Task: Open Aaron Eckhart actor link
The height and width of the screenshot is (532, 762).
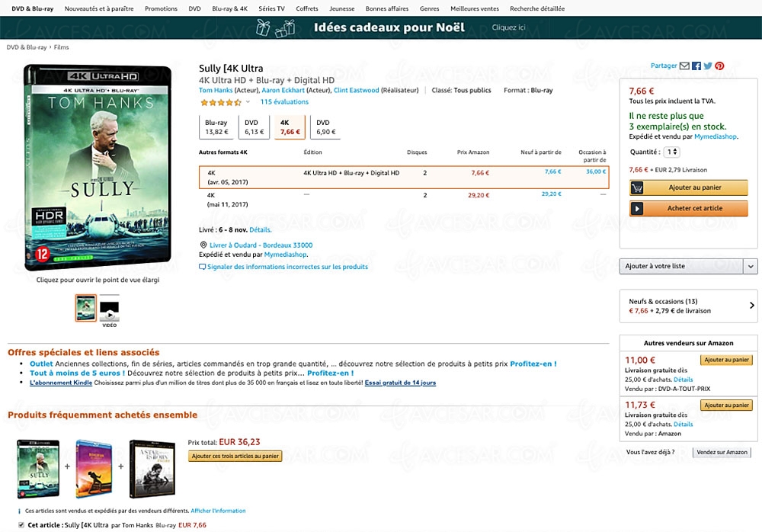Action: (x=283, y=91)
